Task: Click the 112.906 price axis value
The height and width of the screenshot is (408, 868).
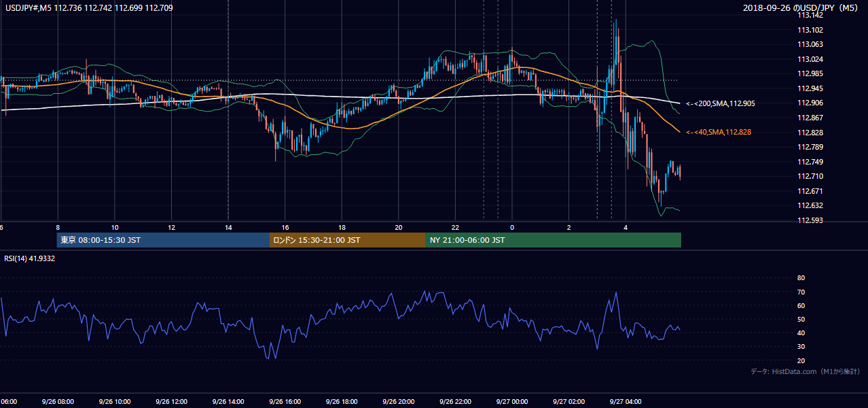Action: [809, 103]
